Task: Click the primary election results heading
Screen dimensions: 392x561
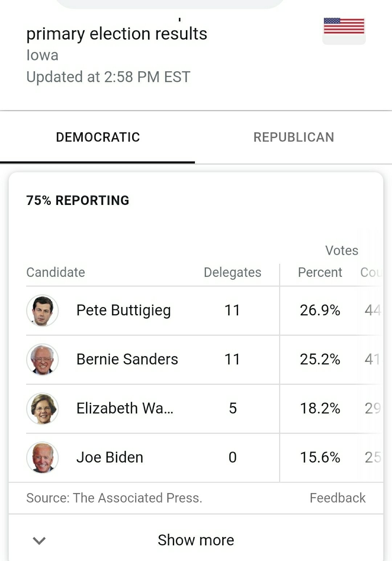Action: pyautogui.click(x=117, y=34)
